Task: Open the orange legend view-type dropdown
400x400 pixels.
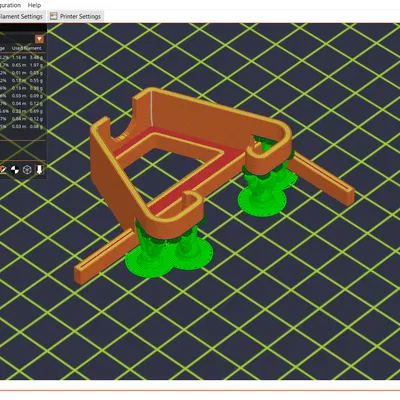Action: pos(40,39)
